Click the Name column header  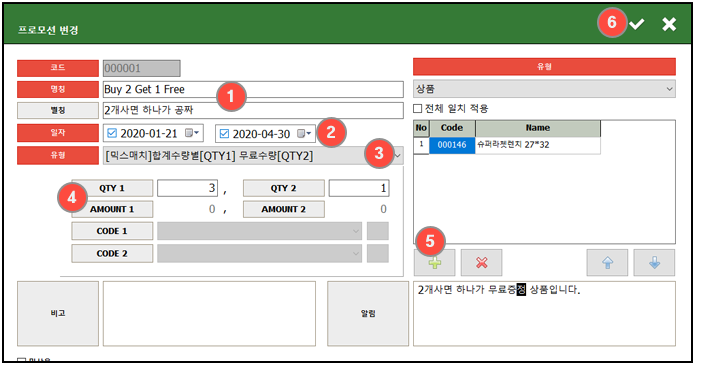coord(538,128)
